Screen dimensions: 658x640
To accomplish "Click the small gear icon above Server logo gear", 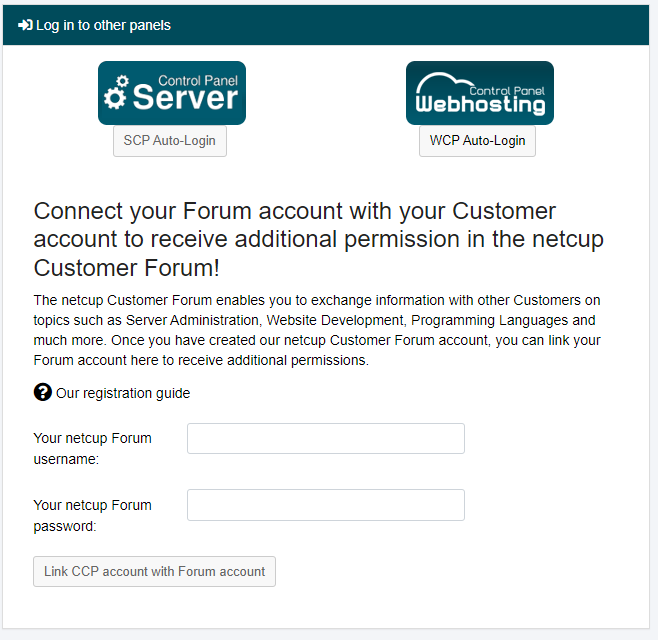I will point(123,81).
